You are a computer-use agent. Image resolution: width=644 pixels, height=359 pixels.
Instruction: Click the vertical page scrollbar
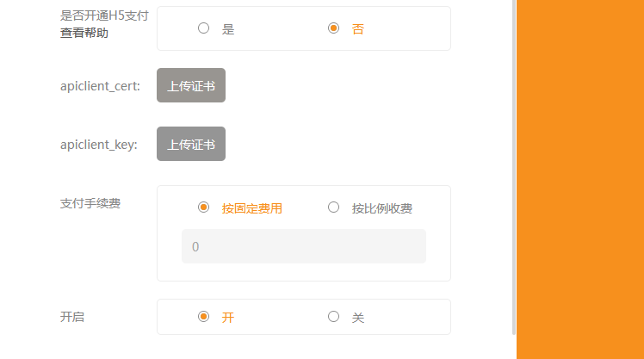coord(514,172)
